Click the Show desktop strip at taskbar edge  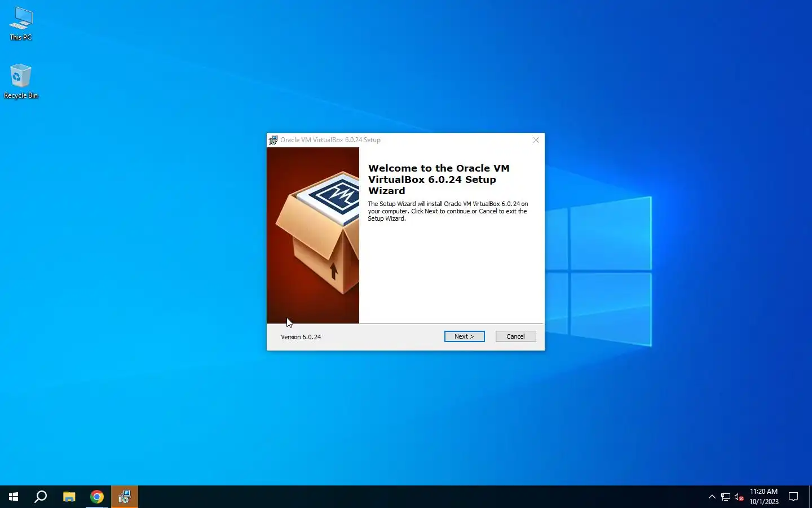tap(810, 497)
